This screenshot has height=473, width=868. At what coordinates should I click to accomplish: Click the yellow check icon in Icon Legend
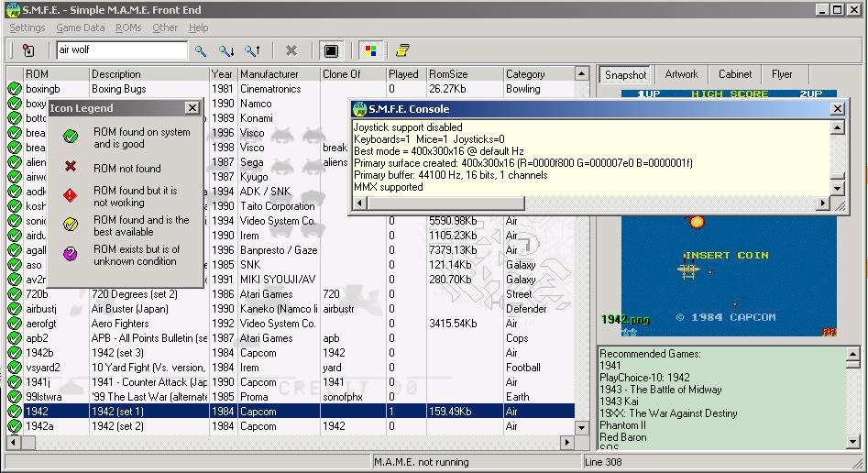click(x=71, y=225)
